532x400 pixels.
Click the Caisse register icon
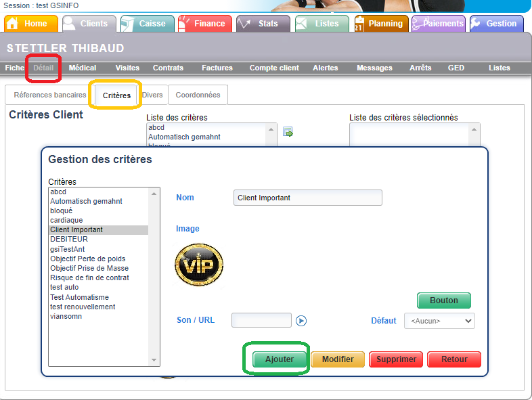pyautogui.click(x=128, y=24)
